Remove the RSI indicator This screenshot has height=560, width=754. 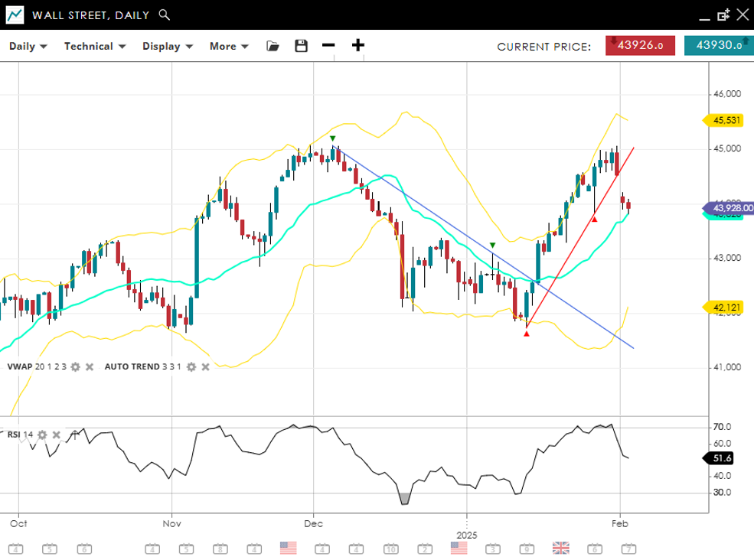pyautogui.click(x=56, y=435)
